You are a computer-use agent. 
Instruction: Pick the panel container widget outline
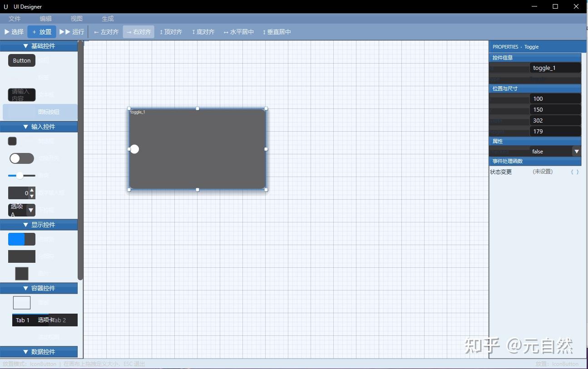click(x=22, y=303)
